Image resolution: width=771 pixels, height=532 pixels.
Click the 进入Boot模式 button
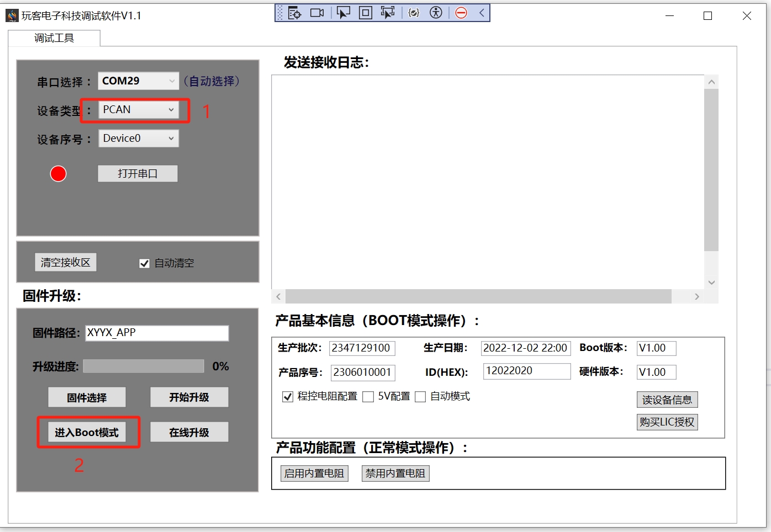(87, 432)
